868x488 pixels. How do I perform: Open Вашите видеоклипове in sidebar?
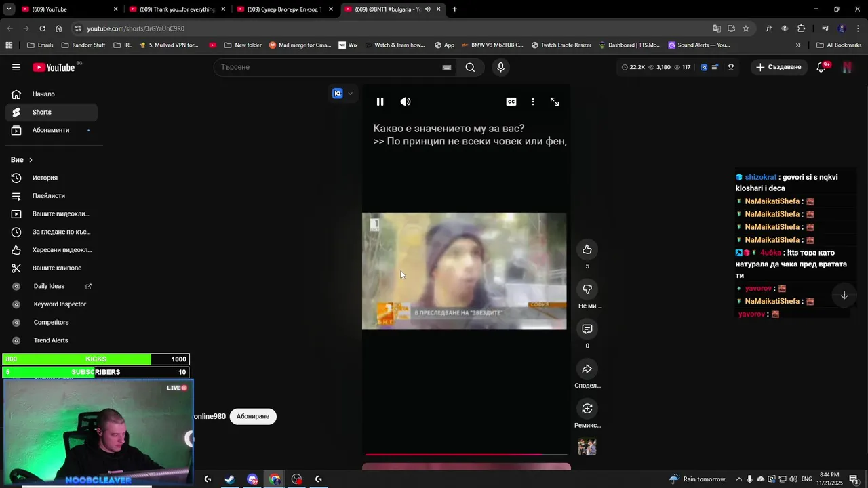click(x=52, y=213)
